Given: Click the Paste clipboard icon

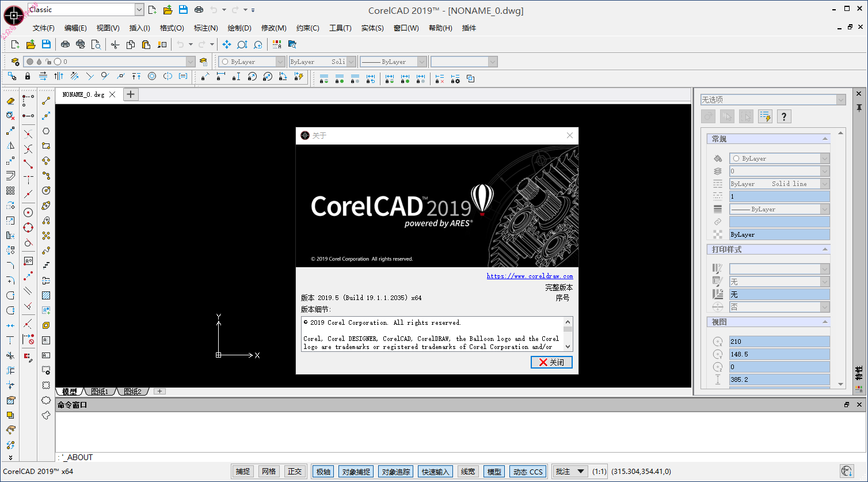Looking at the screenshot, I should pos(146,44).
